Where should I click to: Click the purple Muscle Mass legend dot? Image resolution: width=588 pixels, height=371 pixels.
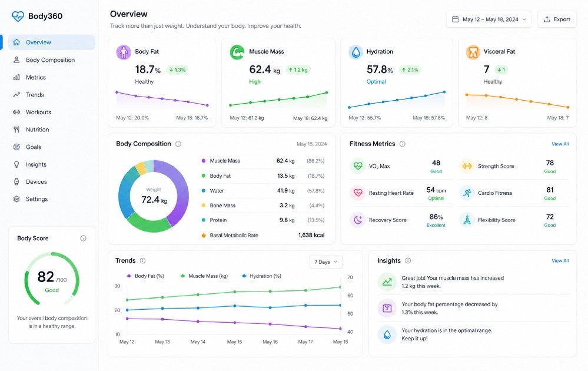click(x=204, y=161)
